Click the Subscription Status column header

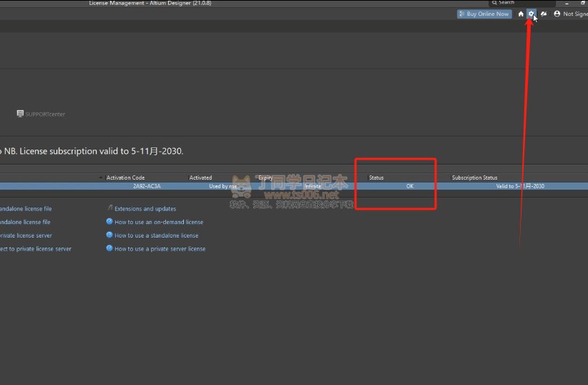click(474, 177)
